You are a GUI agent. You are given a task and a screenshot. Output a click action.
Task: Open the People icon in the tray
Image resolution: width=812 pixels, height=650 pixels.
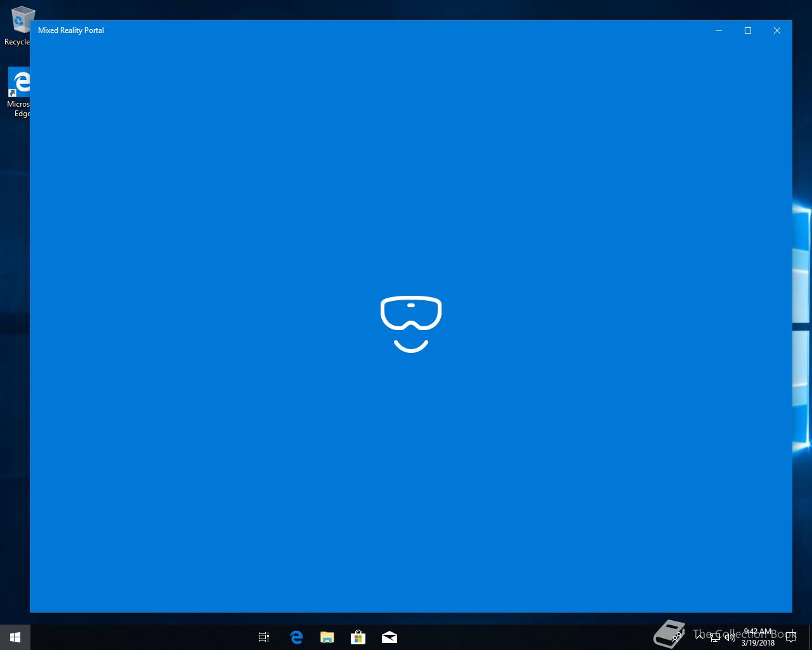pos(678,637)
